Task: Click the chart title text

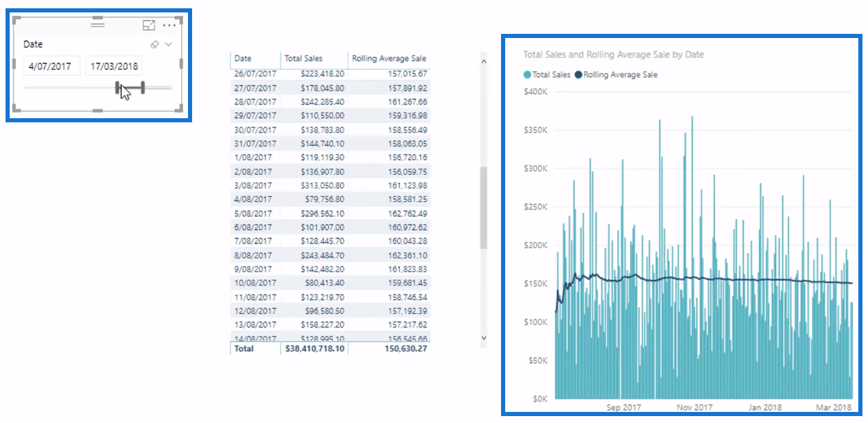Action: 614,54
